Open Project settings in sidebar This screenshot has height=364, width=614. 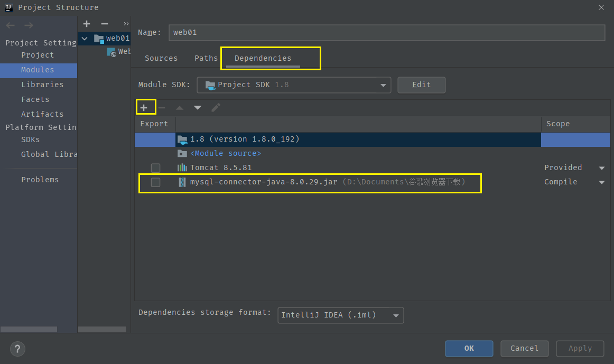(x=38, y=55)
